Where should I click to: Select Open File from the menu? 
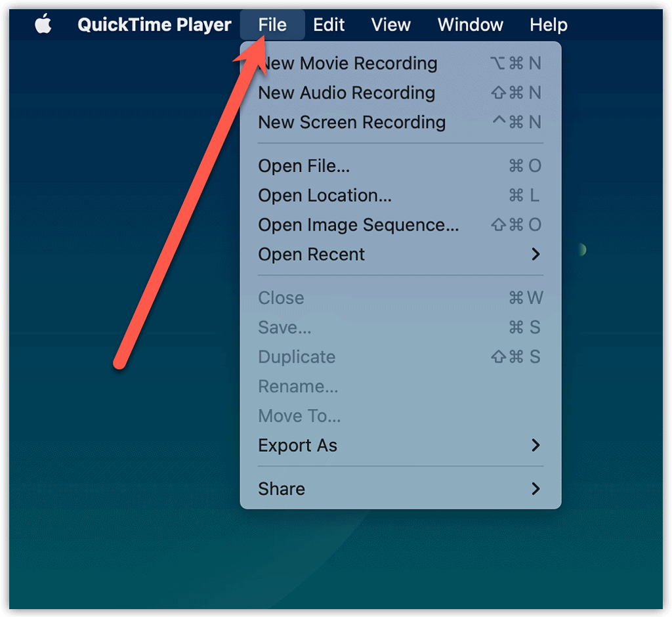tap(304, 165)
